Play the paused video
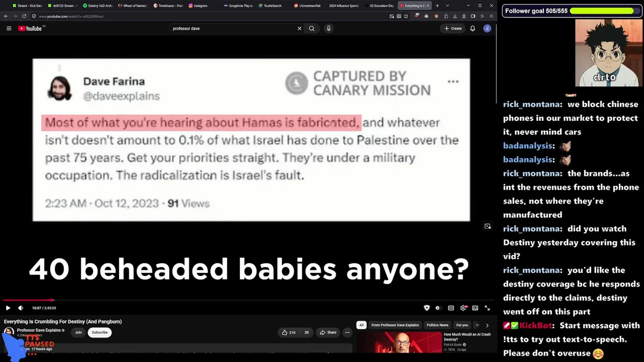 (8, 308)
